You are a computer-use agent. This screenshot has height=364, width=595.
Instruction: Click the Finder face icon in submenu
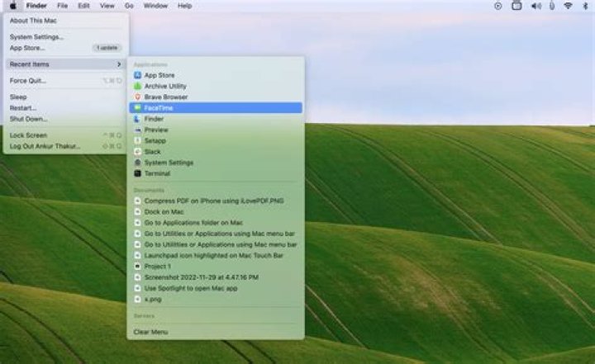pos(138,119)
